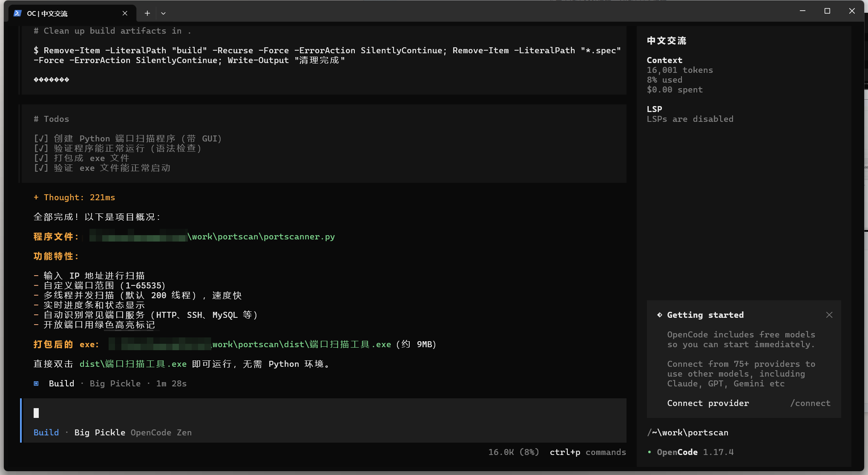Click the 'LSP' heading in sidebar
This screenshot has height=475, width=868.
[x=654, y=109]
